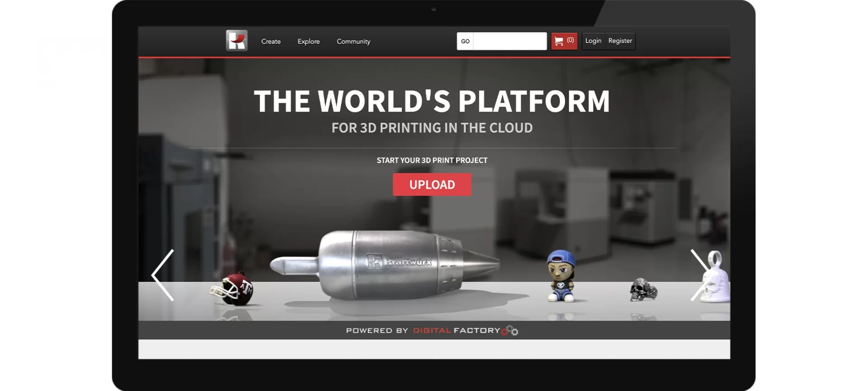The image size is (868, 391).
Task: Click the GO search button
Action: tap(465, 41)
